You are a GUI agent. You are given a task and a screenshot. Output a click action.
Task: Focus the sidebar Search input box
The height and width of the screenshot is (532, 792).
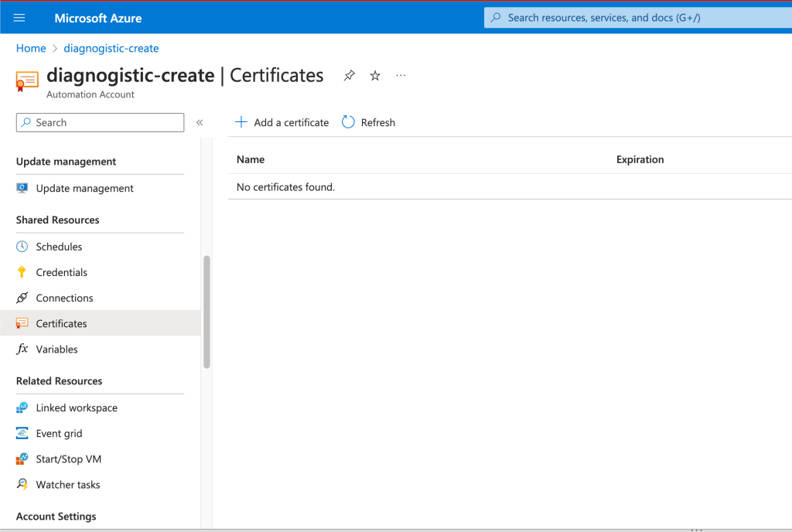coord(100,123)
